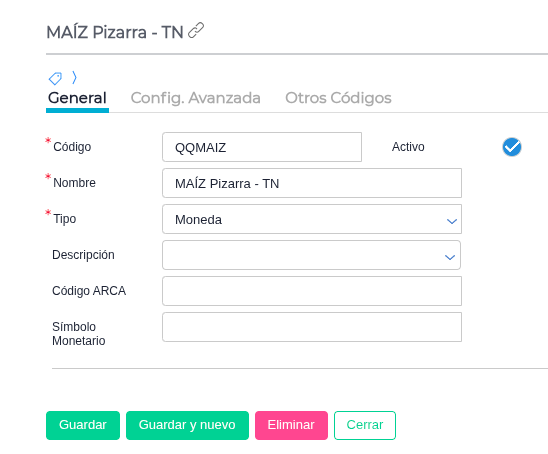Switch to the Config. Avanzada tab

(x=195, y=98)
